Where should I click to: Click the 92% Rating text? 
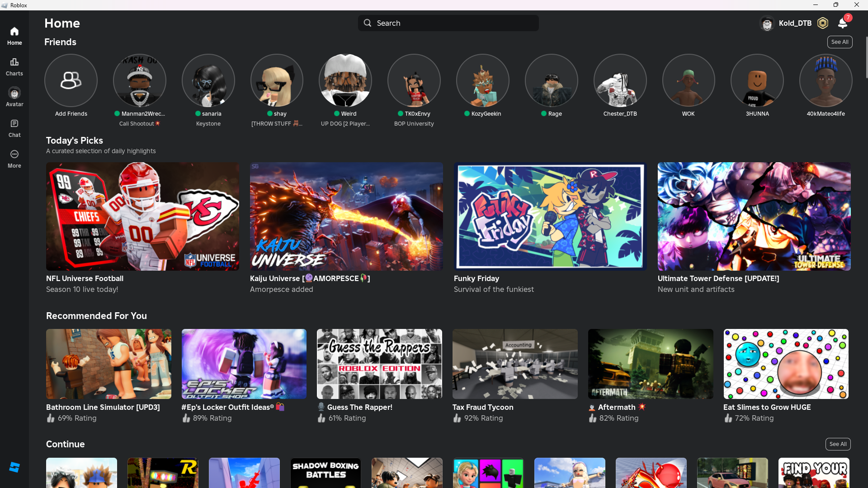click(x=483, y=418)
